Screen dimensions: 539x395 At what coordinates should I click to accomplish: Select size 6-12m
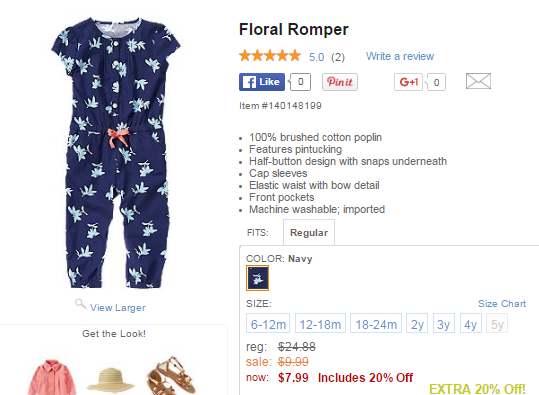268,323
